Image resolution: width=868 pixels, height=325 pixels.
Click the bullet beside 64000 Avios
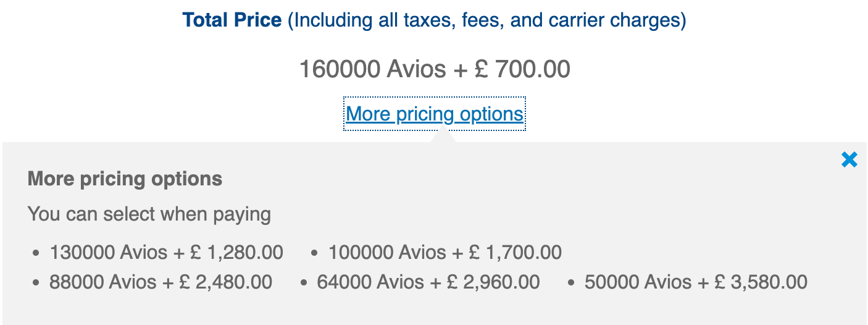[304, 284]
